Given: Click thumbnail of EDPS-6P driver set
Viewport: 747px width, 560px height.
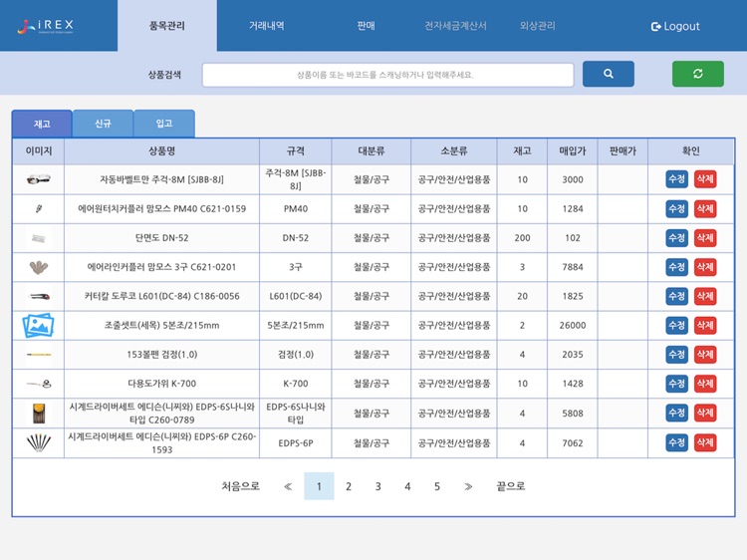Looking at the screenshot, I should pos(39,442).
